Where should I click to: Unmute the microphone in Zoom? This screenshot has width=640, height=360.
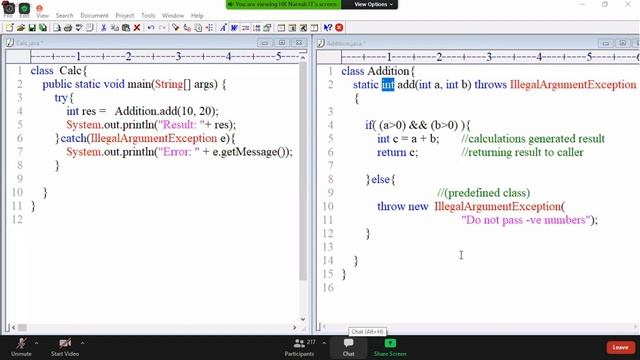point(21,347)
